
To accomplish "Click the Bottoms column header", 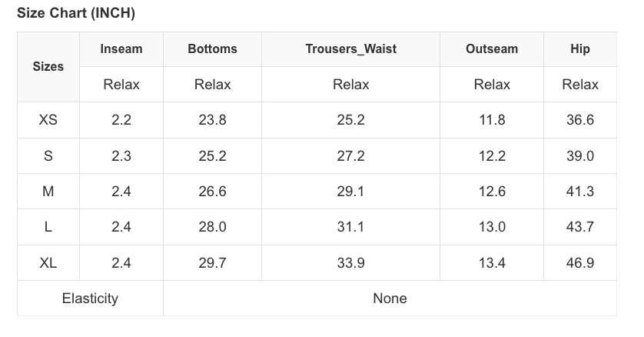I will [x=212, y=49].
